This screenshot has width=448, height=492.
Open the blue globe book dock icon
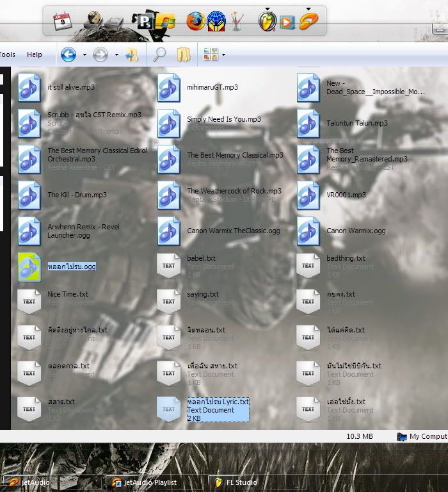pos(216,21)
